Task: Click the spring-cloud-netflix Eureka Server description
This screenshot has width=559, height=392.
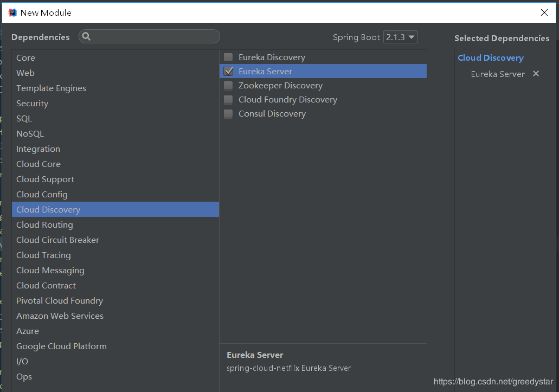Action: click(289, 368)
